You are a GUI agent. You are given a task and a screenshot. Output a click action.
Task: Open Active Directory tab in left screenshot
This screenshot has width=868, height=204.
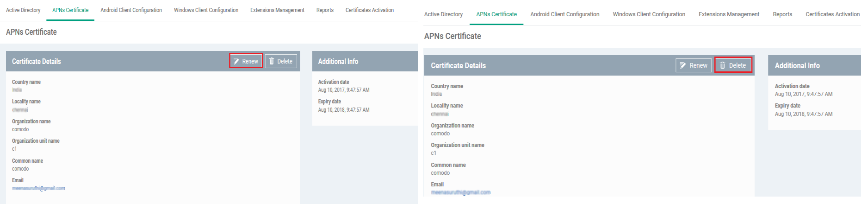tap(23, 10)
